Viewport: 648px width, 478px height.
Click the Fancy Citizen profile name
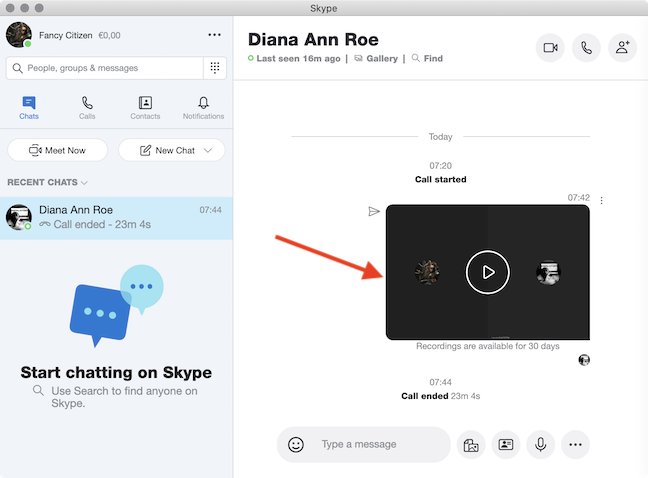click(66, 36)
